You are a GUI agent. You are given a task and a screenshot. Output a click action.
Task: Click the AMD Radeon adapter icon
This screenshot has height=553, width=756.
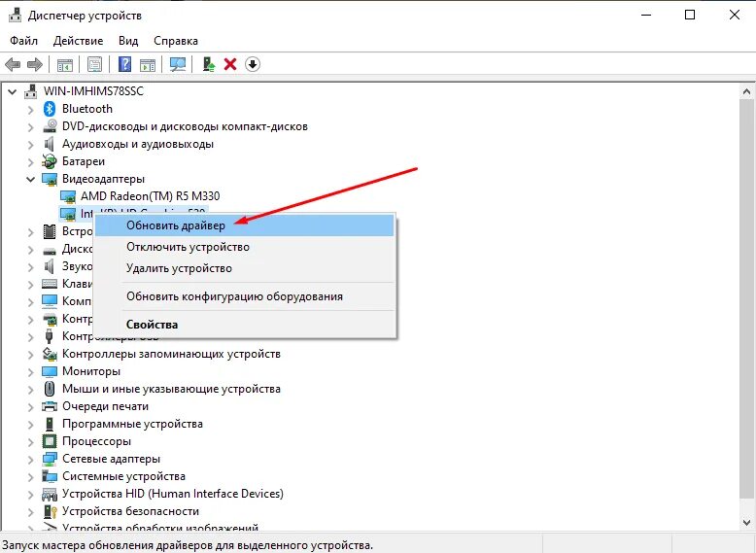click(x=67, y=196)
